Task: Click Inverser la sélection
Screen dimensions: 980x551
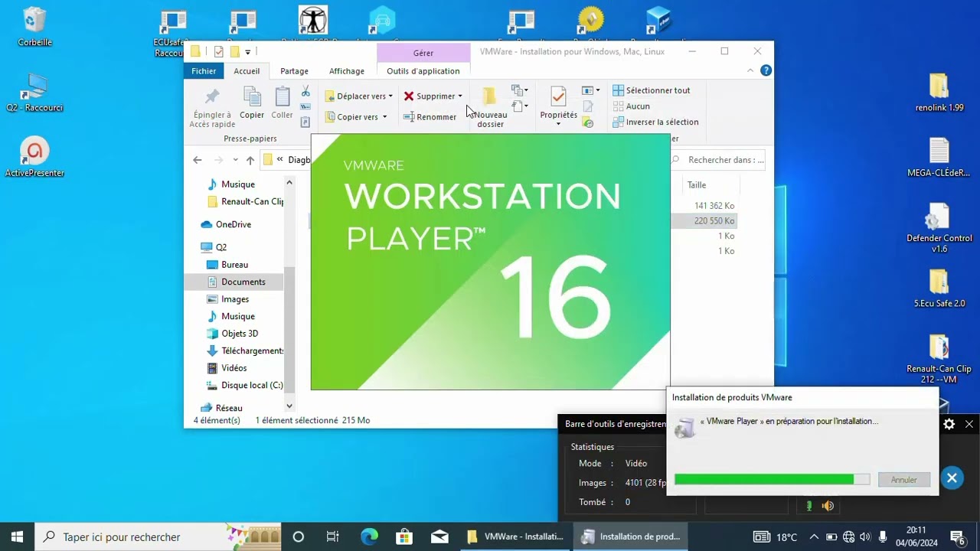Action: (x=656, y=122)
